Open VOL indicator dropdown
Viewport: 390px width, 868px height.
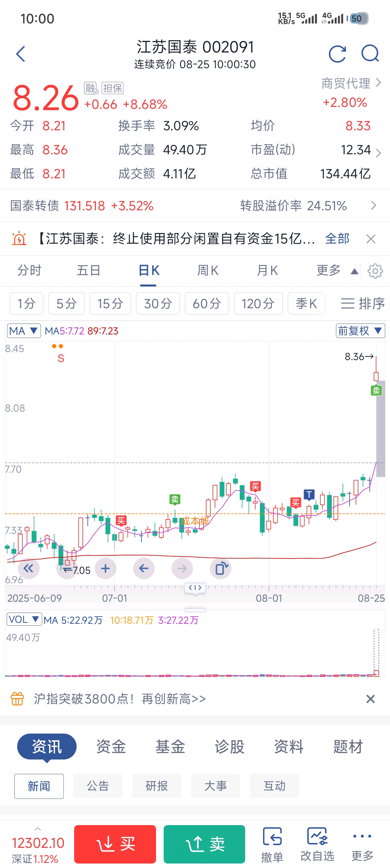24,619
